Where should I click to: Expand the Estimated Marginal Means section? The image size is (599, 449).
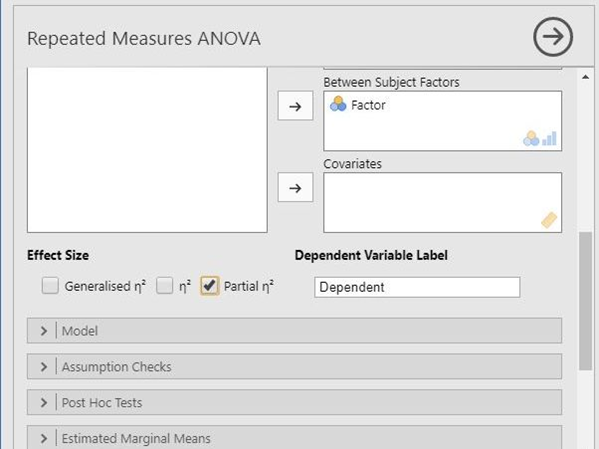pyautogui.click(x=294, y=438)
